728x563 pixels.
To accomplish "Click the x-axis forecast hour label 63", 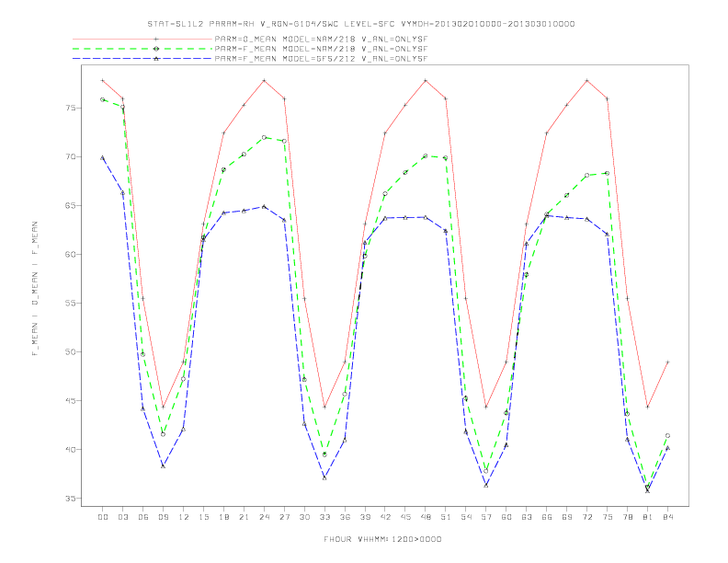I will (527, 517).
